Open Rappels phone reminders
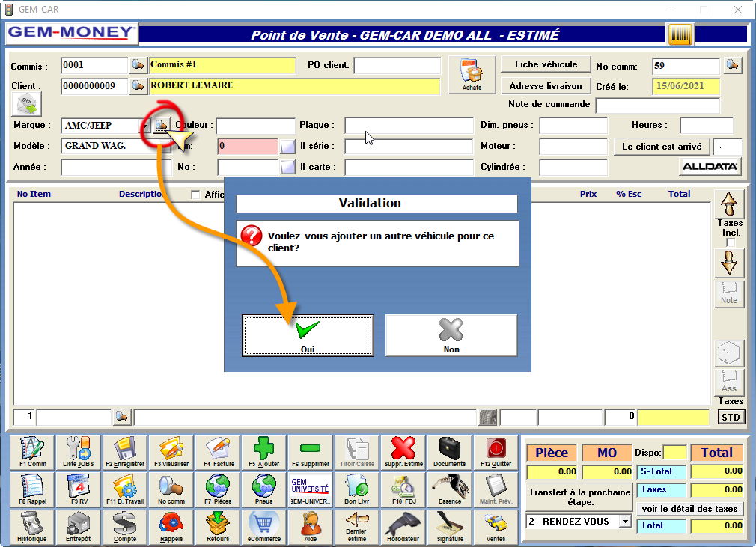 click(171, 527)
